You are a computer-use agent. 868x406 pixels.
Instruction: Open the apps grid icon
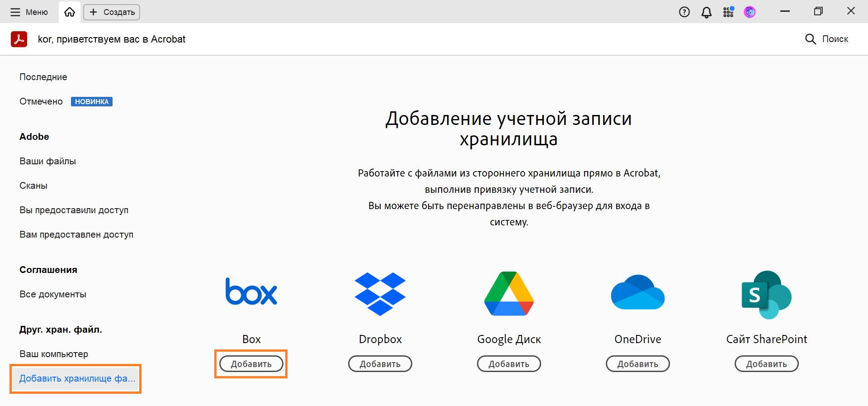click(728, 12)
